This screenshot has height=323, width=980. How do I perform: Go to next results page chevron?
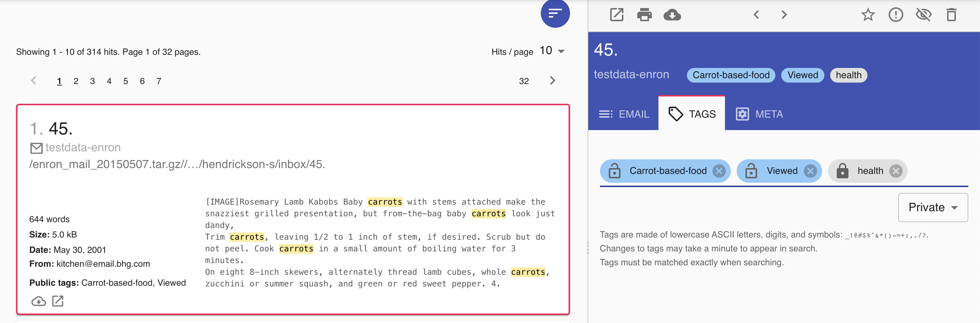click(552, 81)
